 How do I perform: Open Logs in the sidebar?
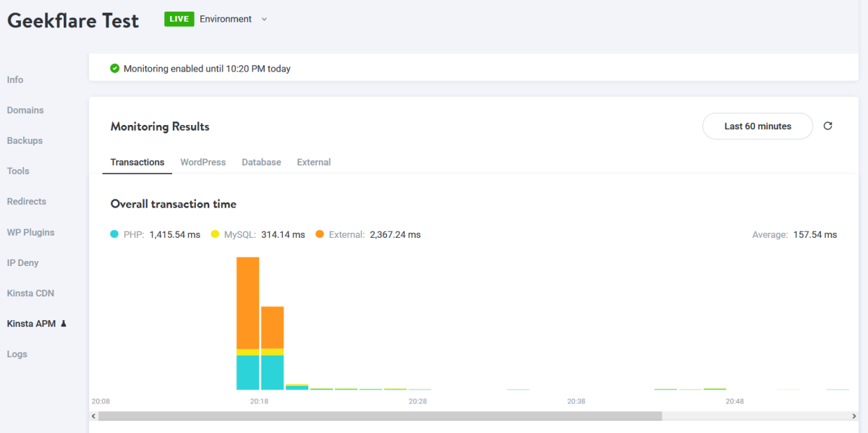tap(17, 354)
